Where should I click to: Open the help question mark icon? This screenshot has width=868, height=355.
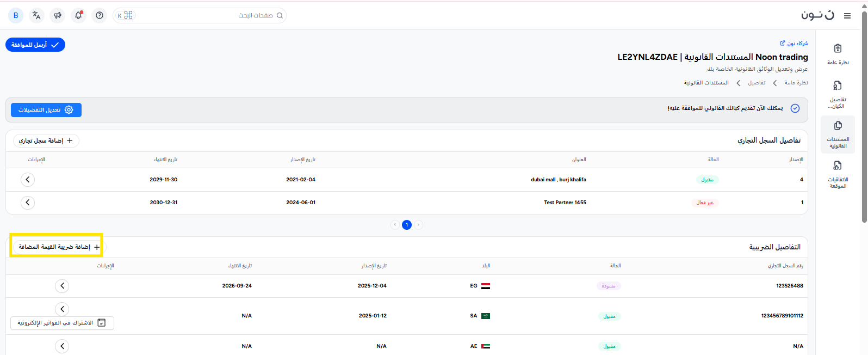(x=100, y=15)
